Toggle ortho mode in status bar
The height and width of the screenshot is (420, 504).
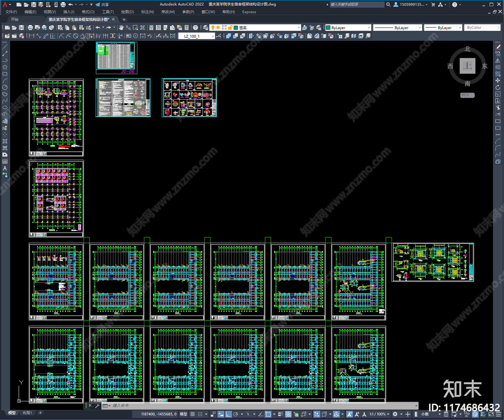(x=228, y=414)
